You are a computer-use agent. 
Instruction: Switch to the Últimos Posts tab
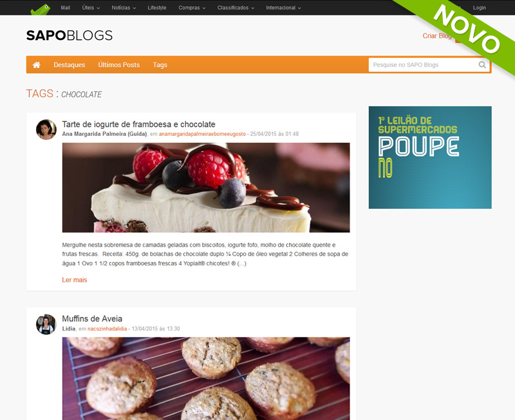tap(119, 65)
